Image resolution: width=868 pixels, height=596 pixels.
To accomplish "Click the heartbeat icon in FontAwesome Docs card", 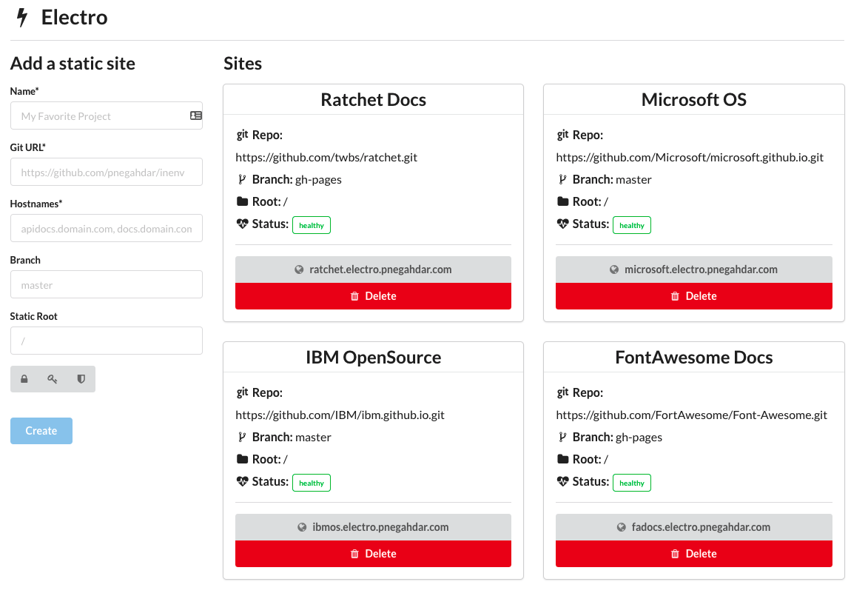I will pos(562,481).
